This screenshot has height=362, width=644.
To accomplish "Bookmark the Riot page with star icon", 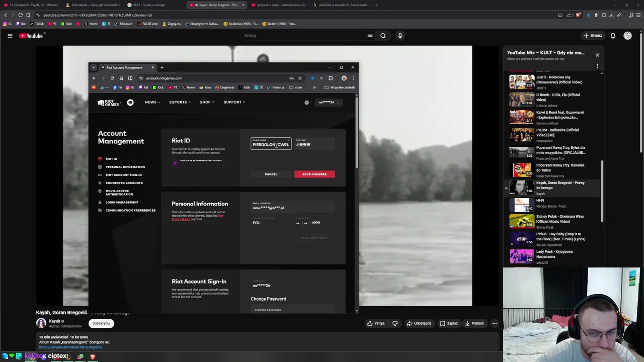I will (x=300, y=78).
